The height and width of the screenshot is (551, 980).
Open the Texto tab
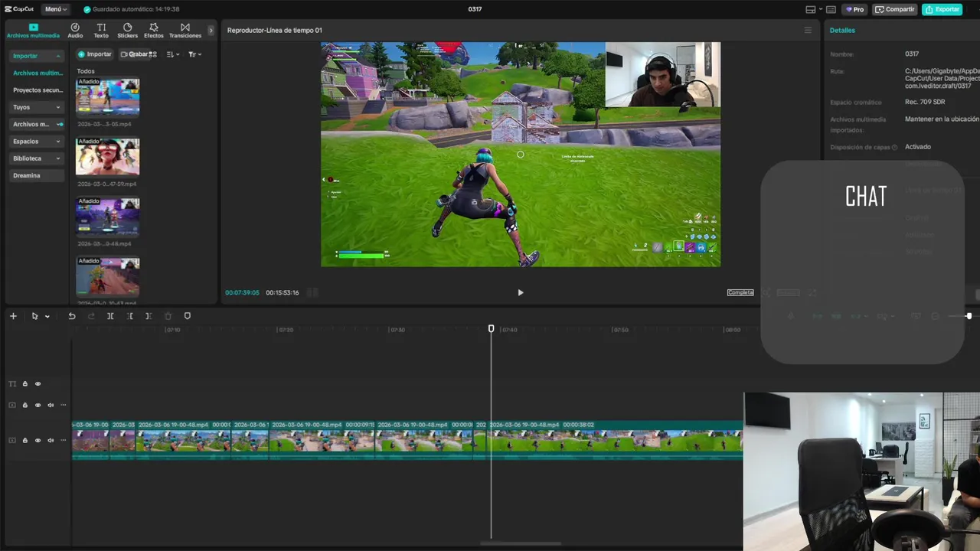point(101,31)
